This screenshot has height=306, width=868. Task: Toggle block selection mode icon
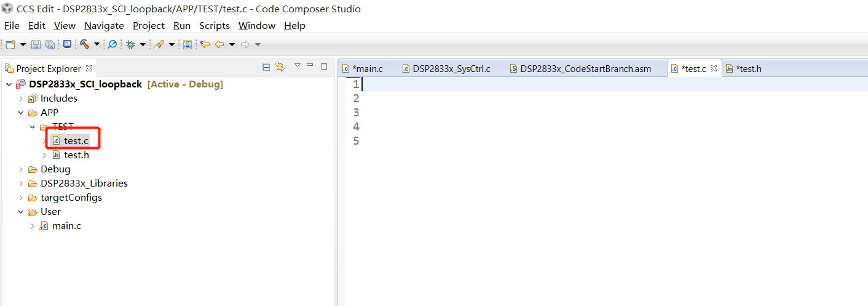coord(187,44)
